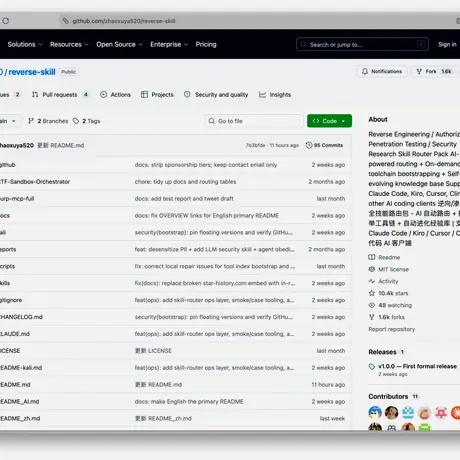The image size is (460, 460).
Task: Open v1.0.0 First formal release
Action: [417, 366]
